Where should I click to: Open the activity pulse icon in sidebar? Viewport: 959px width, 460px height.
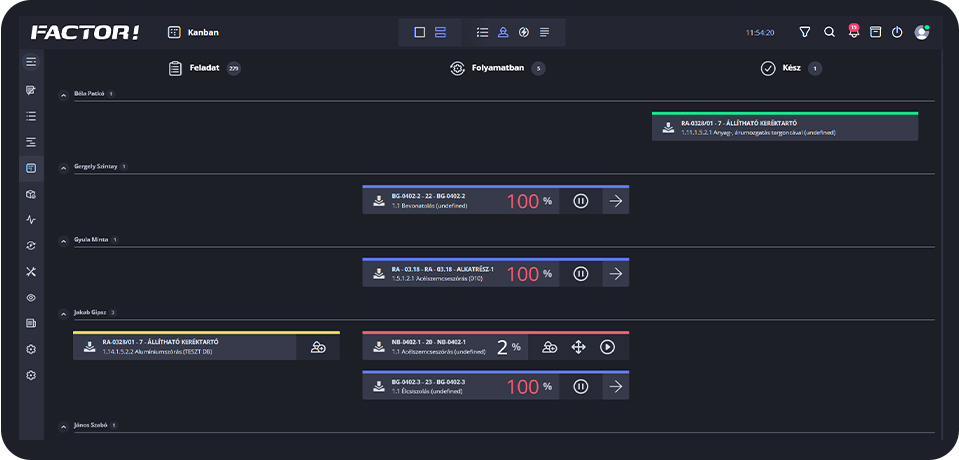[x=31, y=219]
